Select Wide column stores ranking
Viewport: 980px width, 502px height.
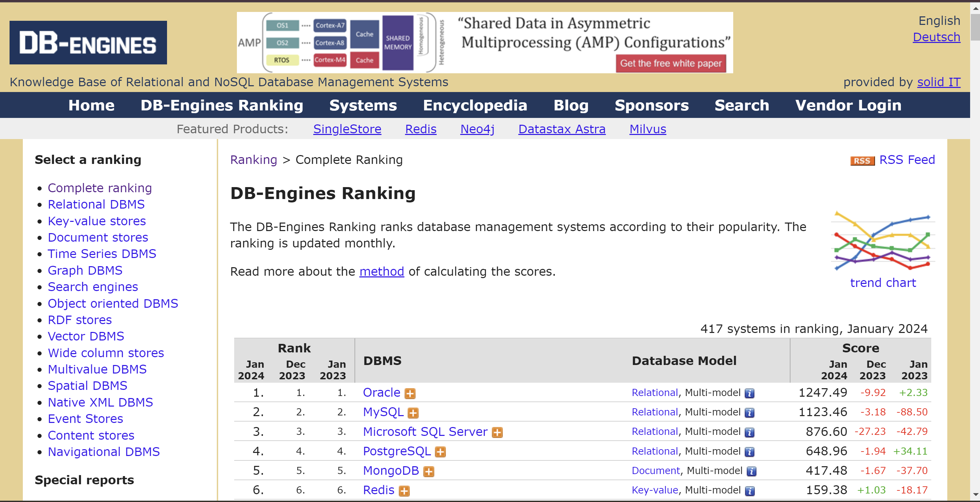[x=106, y=353]
